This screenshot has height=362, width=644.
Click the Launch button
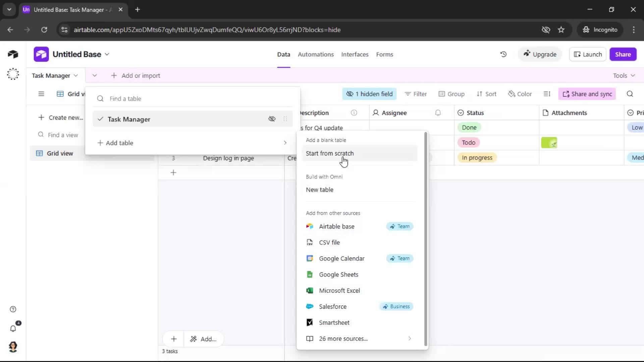tap(588, 54)
